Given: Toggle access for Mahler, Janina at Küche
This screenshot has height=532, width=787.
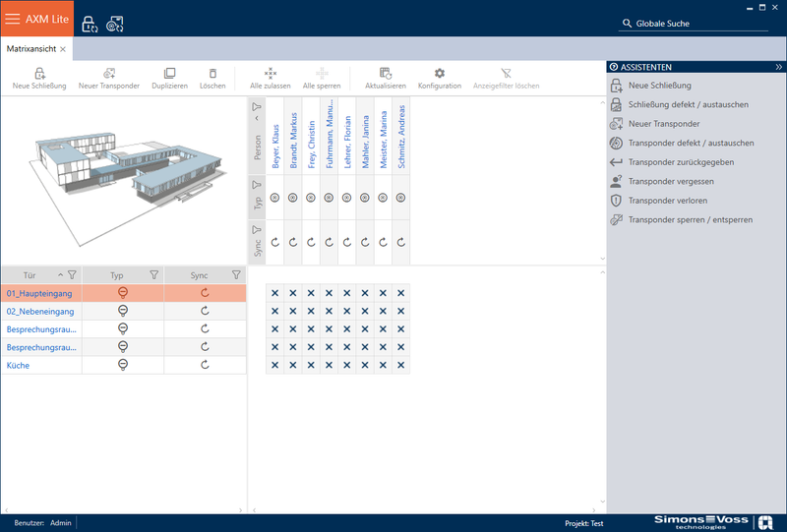Looking at the screenshot, I should pyautogui.click(x=365, y=366).
